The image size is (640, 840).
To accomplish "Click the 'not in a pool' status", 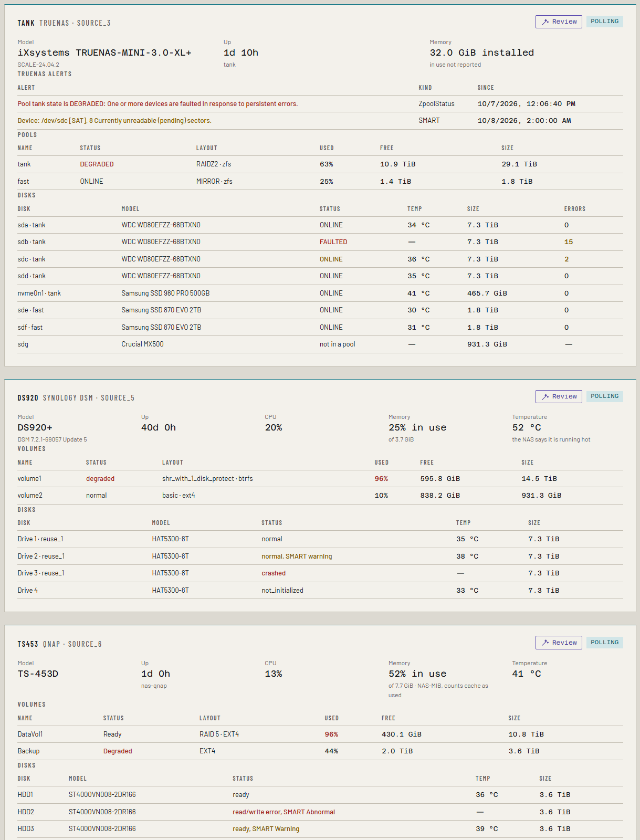I will [337, 344].
